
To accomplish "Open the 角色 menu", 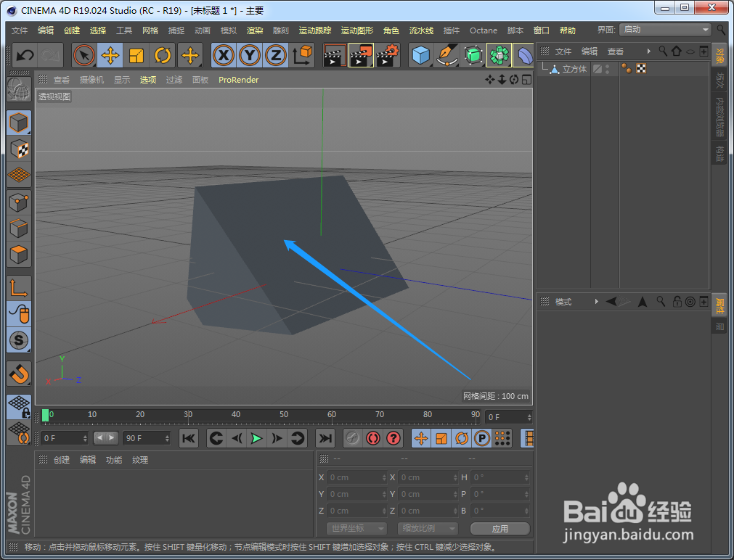I will point(391,30).
